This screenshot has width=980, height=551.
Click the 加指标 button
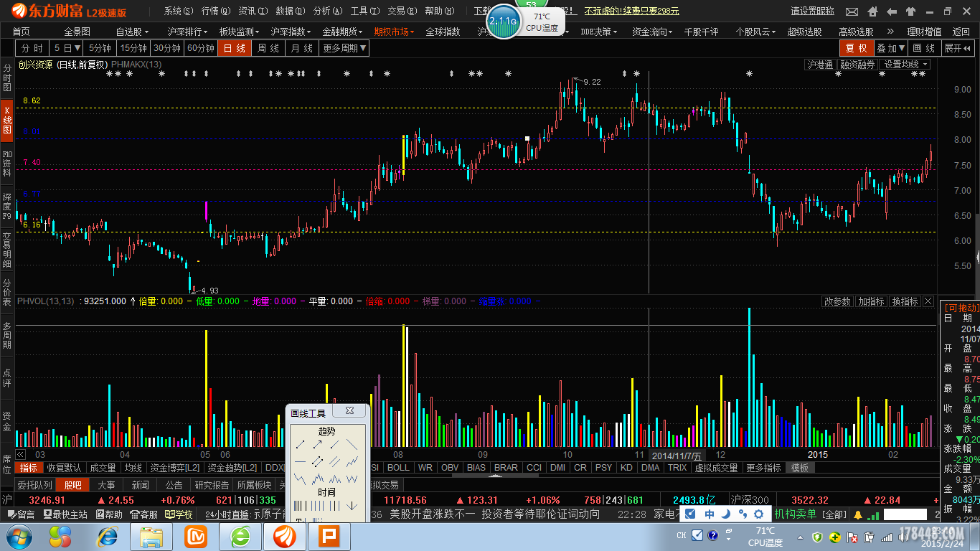pyautogui.click(x=871, y=301)
